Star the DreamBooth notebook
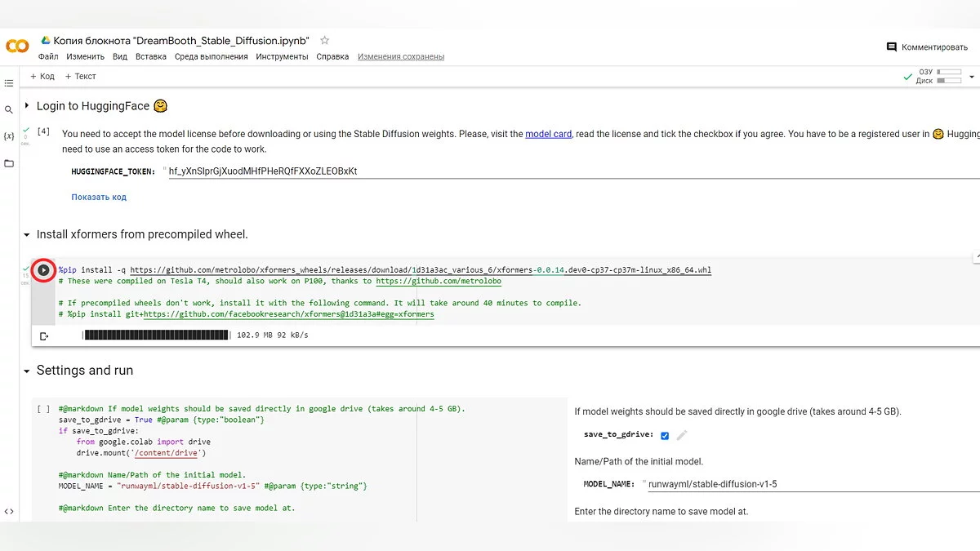The height and width of the screenshot is (551, 980). coord(325,40)
